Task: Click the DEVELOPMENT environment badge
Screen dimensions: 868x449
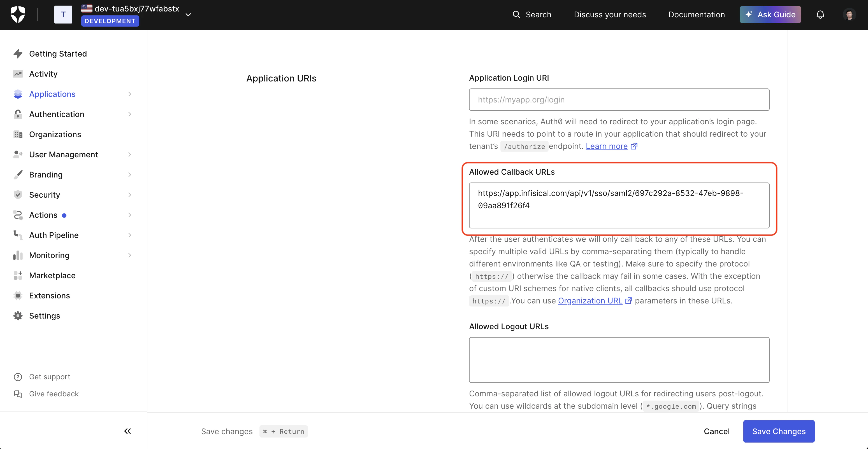Action: click(x=110, y=21)
